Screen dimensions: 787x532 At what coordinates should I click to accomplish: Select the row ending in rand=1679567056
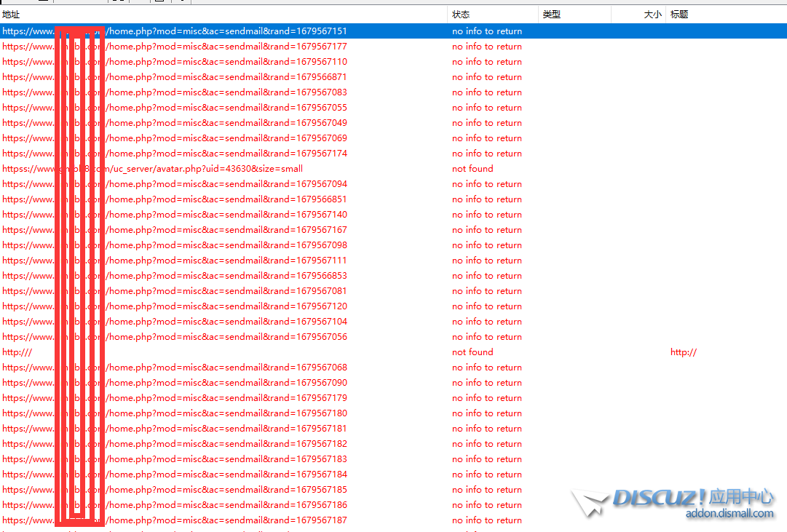point(226,337)
